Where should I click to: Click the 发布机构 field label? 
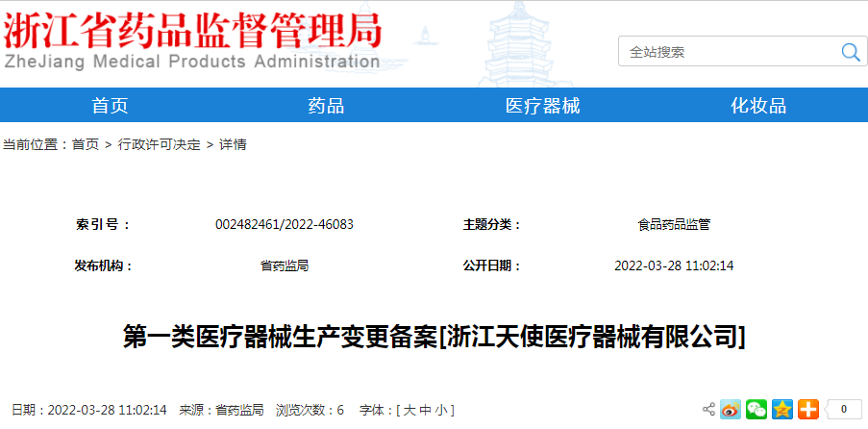click(x=104, y=266)
